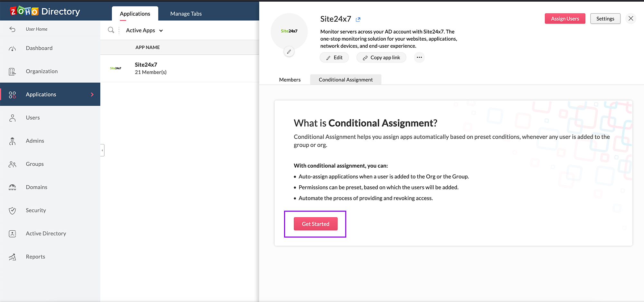This screenshot has height=302, width=644.
Task: Click the Assign Users button
Action: click(565, 19)
